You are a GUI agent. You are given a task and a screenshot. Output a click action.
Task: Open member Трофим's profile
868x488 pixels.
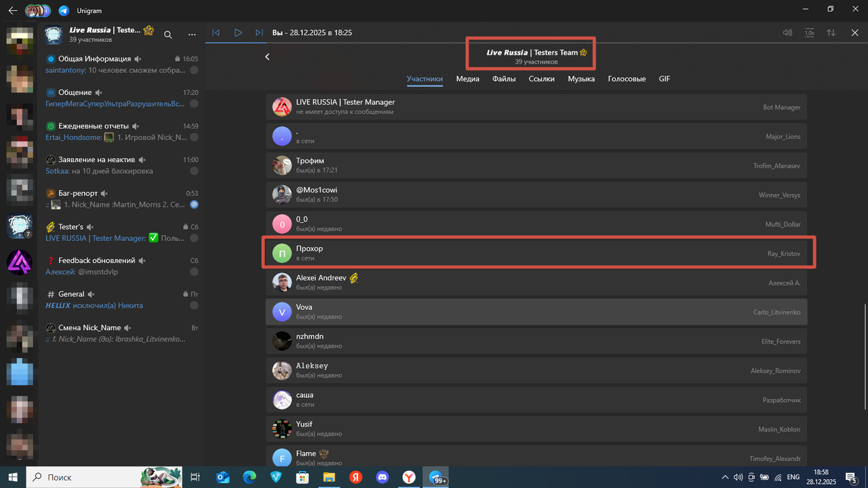tap(536, 165)
